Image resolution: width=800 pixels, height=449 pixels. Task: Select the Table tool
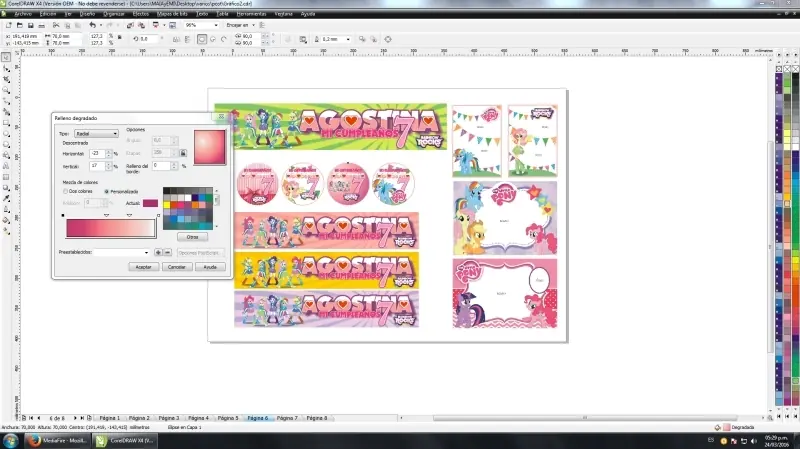point(6,177)
